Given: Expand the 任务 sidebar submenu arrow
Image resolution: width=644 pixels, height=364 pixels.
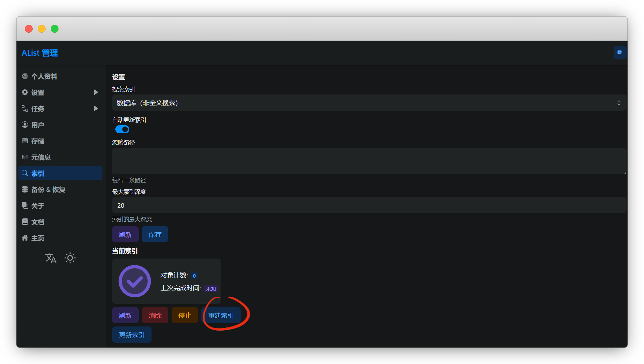Looking at the screenshot, I should point(96,108).
